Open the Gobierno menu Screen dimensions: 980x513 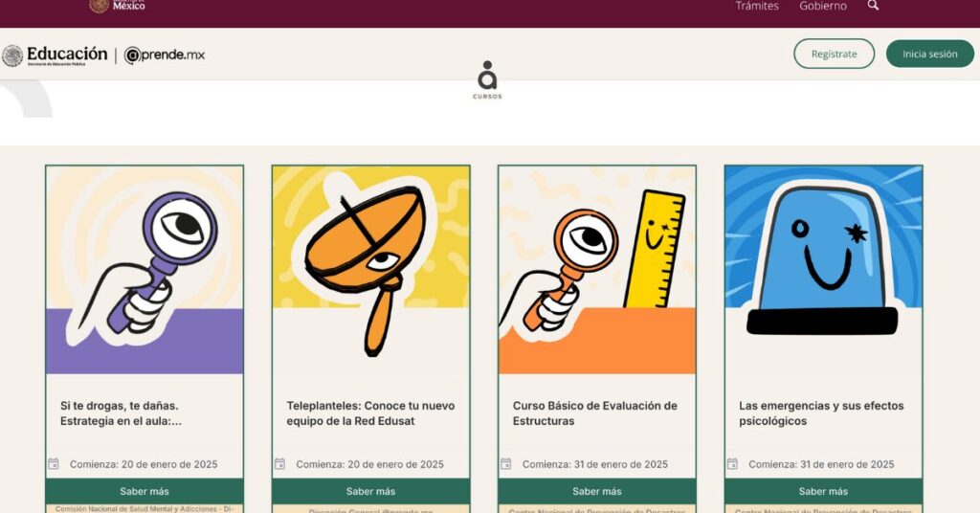(x=823, y=7)
